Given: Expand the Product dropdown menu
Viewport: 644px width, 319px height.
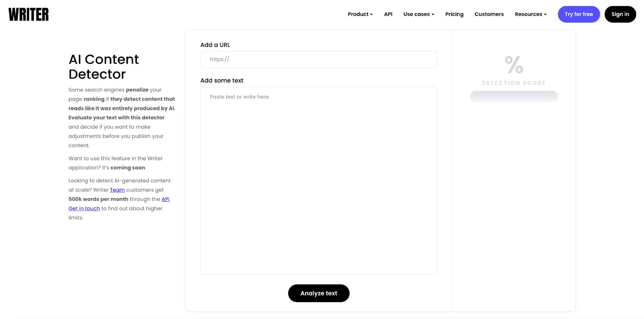Looking at the screenshot, I should (360, 14).
